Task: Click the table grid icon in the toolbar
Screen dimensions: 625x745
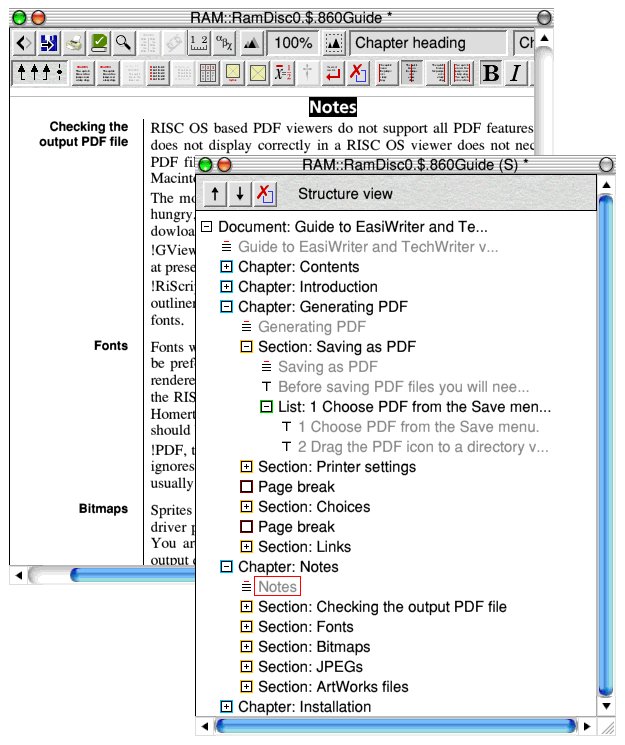Action: (208, 73)
